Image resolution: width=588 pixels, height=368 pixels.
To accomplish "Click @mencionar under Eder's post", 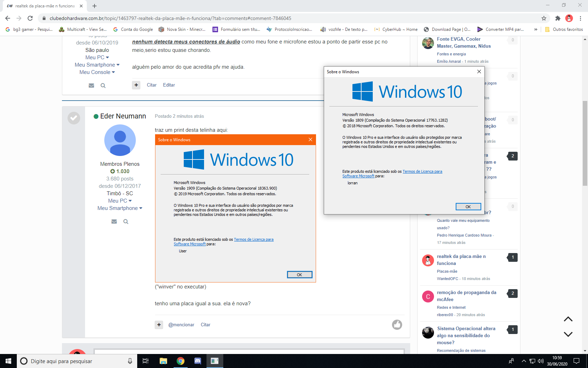I will pyautogui.click(x=181, y=325).
